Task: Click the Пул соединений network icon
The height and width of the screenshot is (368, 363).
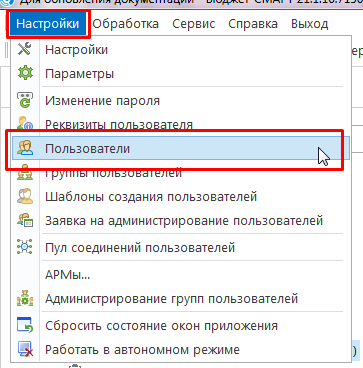Action: [x=25, y=248]
